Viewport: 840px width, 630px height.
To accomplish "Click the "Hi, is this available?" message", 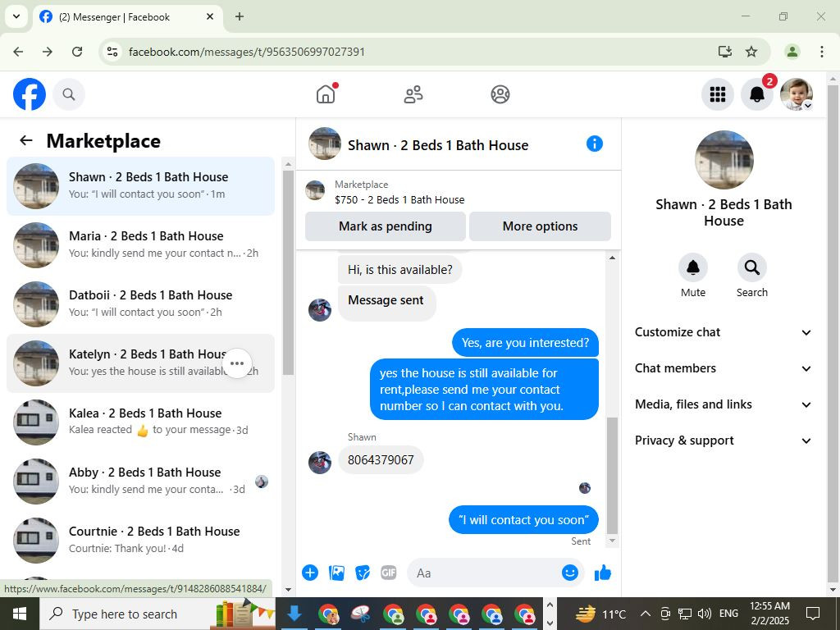I will click(399, 269).
